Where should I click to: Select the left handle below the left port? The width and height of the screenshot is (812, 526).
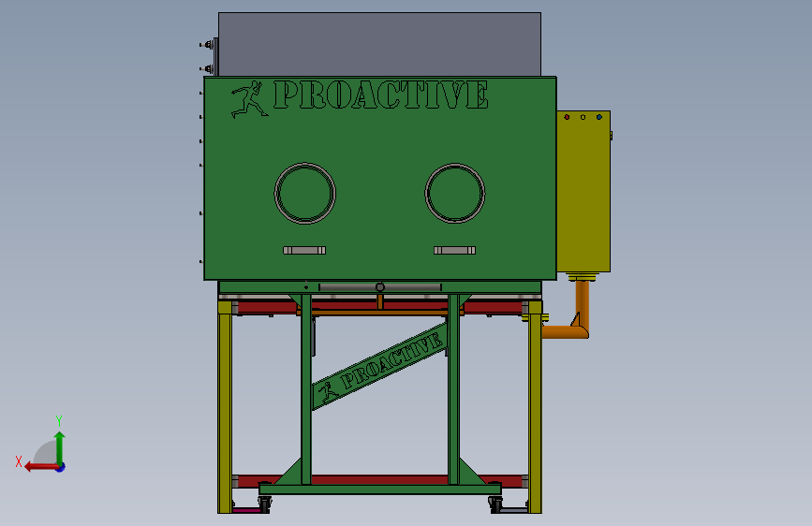(304, 251)
